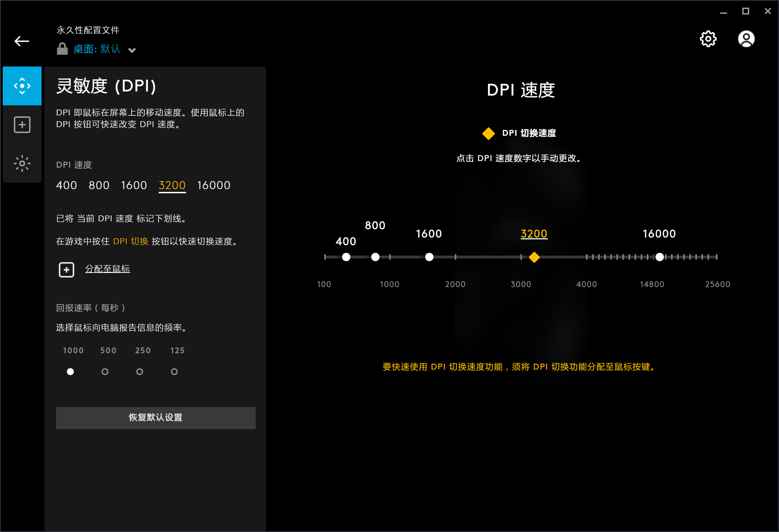Click the 400 DPI slider dot

tap(346, 257)
